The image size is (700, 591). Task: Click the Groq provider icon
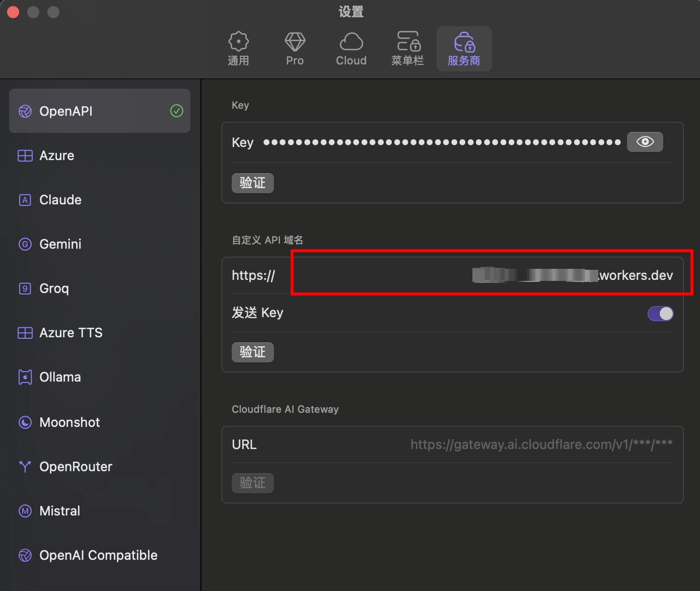coord(25,288)
